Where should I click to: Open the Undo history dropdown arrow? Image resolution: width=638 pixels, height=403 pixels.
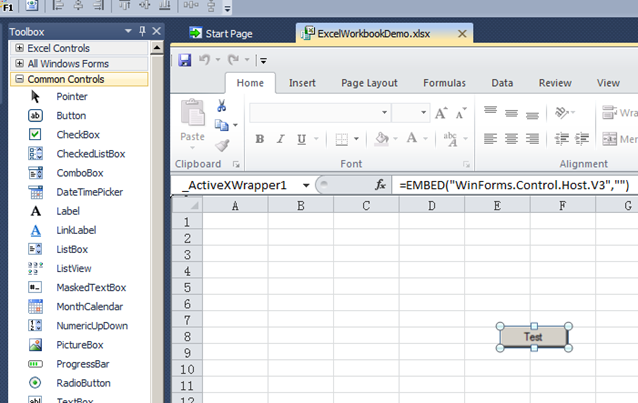(218, 60)
